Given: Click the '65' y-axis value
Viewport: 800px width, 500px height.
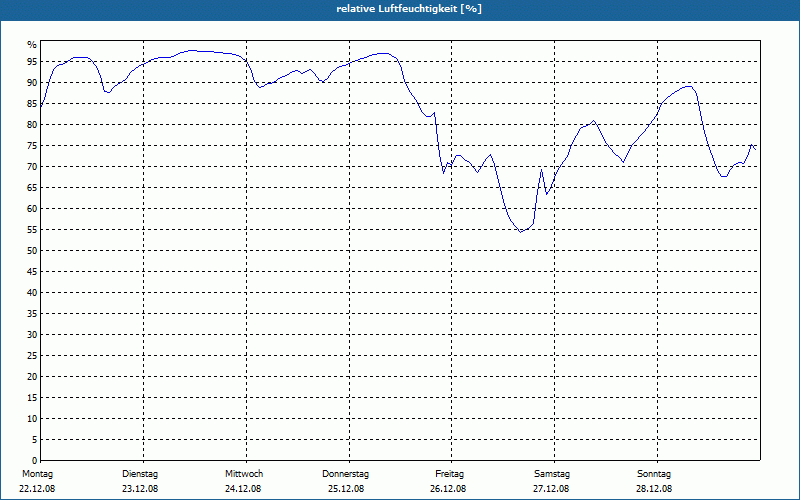Looking at the screenshot, I should [x=32, y=188].
